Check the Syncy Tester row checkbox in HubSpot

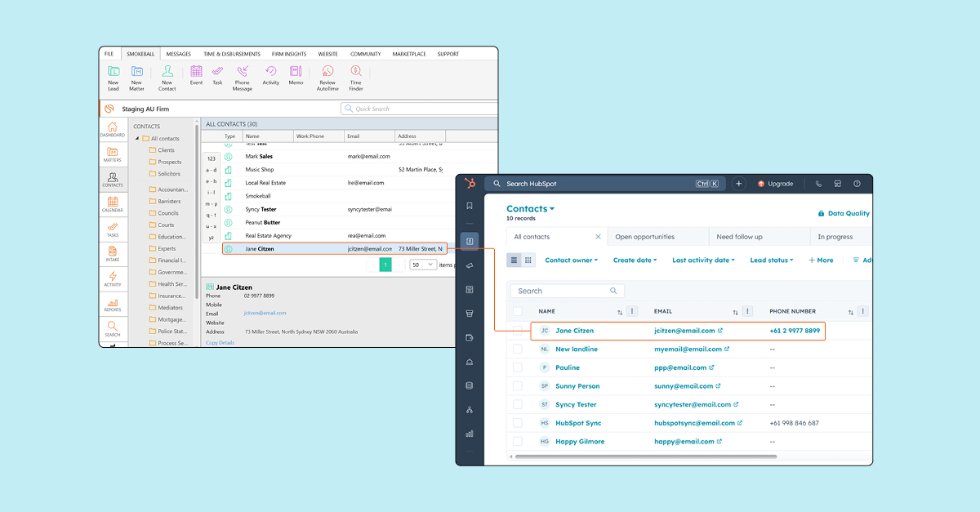(518, 405)
